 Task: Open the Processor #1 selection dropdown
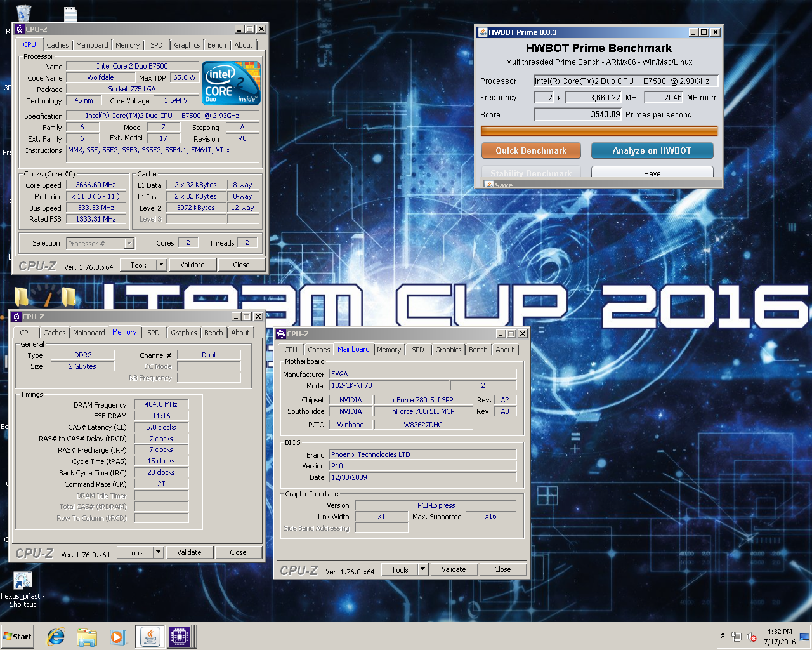(x=129, y=243)
